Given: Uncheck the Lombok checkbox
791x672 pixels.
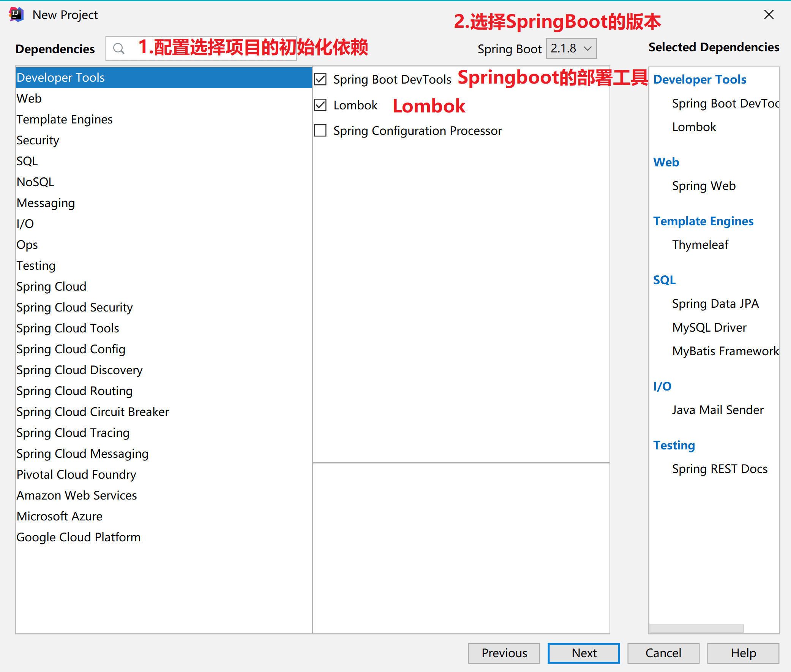Looking at the screenshot, I should (x=320, y=105).
